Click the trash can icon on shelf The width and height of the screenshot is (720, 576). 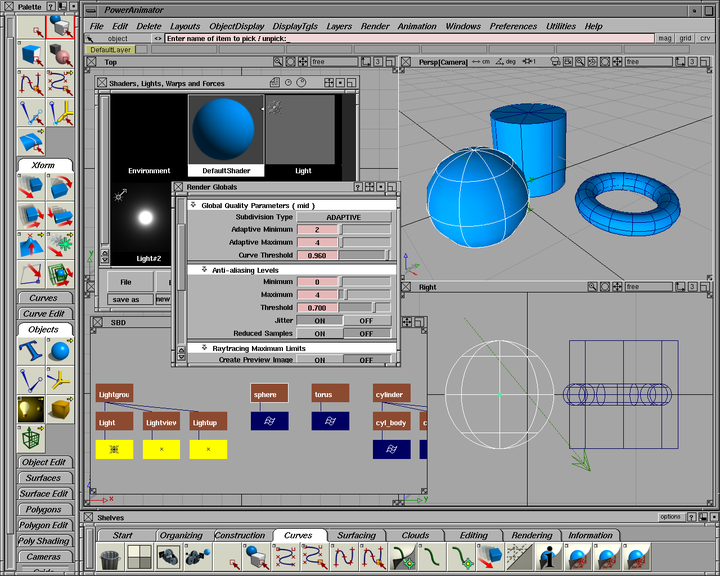[110, 557]
